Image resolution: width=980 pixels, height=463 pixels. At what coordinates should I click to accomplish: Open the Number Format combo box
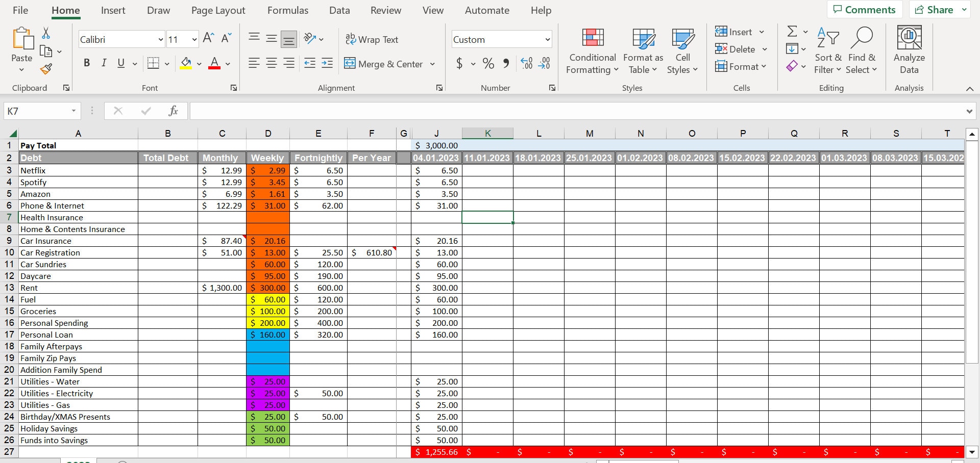501,39
